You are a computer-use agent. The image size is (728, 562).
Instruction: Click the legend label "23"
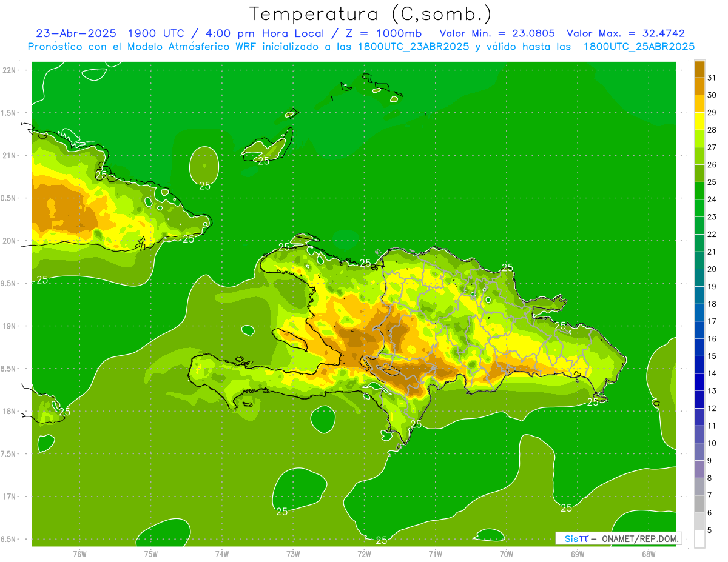tap(712, 216)
